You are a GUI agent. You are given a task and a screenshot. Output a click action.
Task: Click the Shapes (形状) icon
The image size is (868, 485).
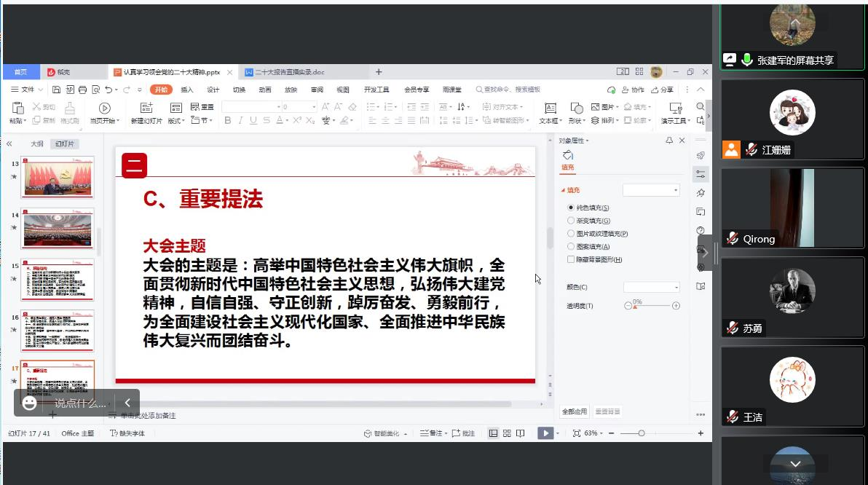576,108
